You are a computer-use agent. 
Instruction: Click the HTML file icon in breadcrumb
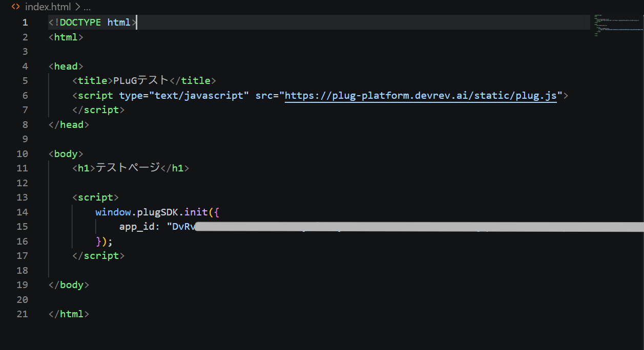click(x=16, y=7)
